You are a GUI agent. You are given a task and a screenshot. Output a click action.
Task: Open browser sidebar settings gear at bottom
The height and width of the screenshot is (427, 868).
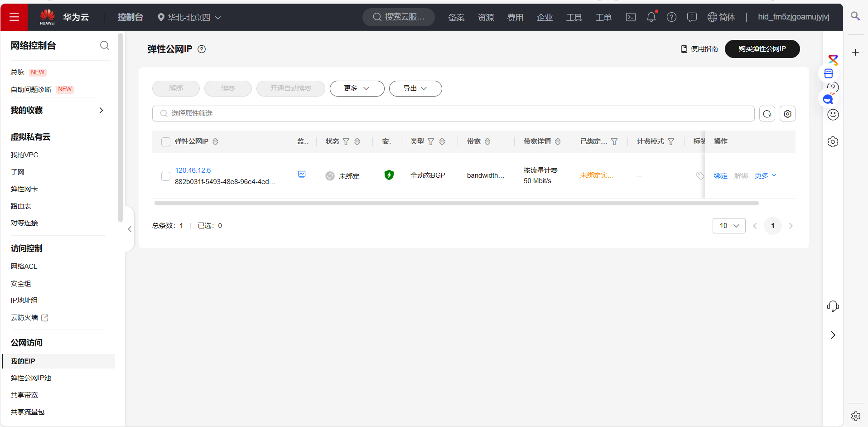[x=855, y=416]
